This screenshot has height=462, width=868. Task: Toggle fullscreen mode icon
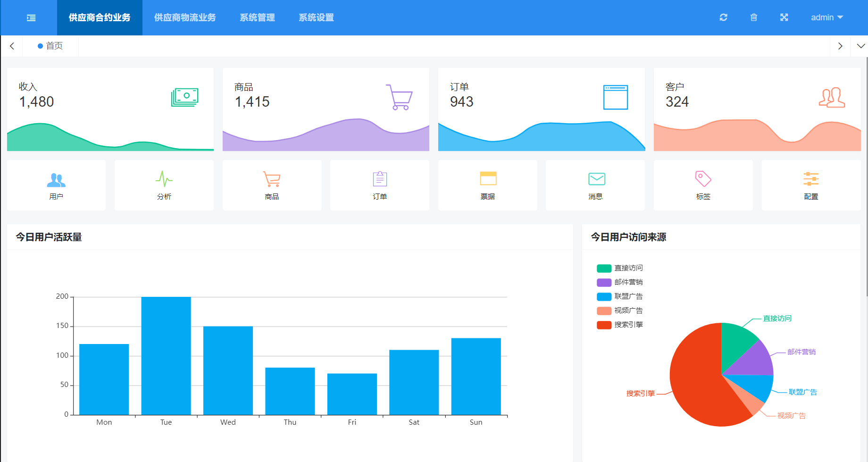(784, 17)
